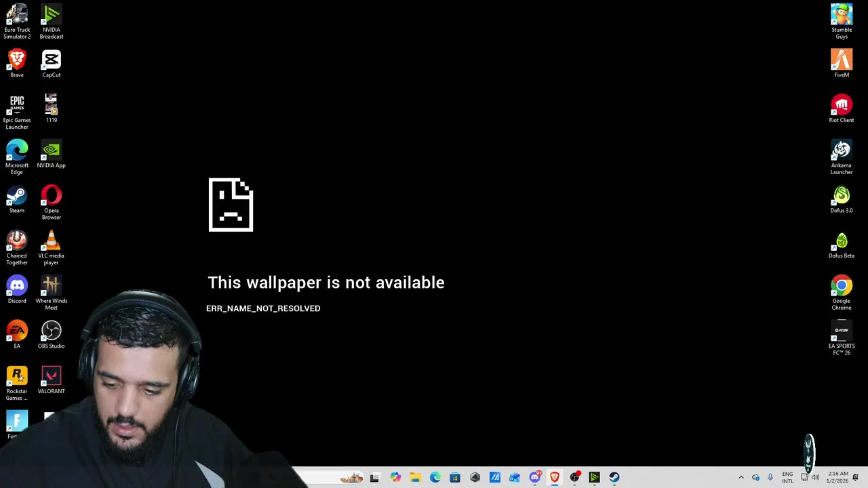
Task: Show hidden system tray icons
Action: [741, 477]
